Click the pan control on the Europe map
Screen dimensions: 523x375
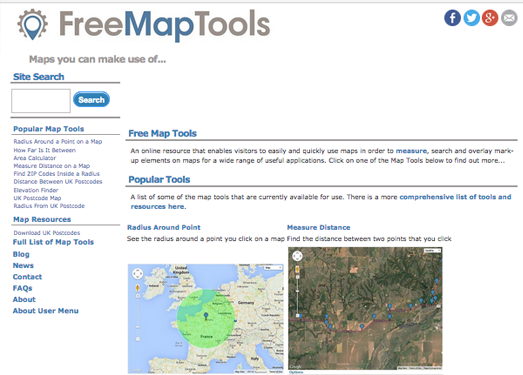click(137, 274)
